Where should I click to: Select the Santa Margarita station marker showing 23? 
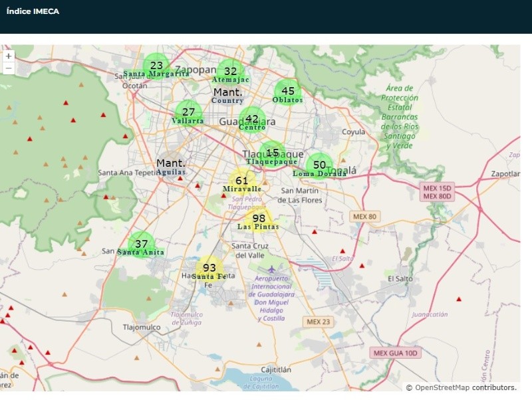tap(157, 66)
